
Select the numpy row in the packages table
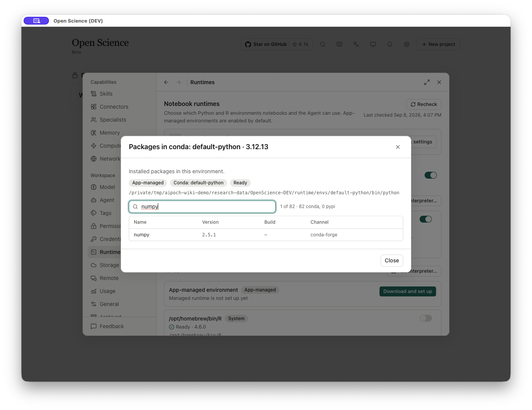(266, 235)
